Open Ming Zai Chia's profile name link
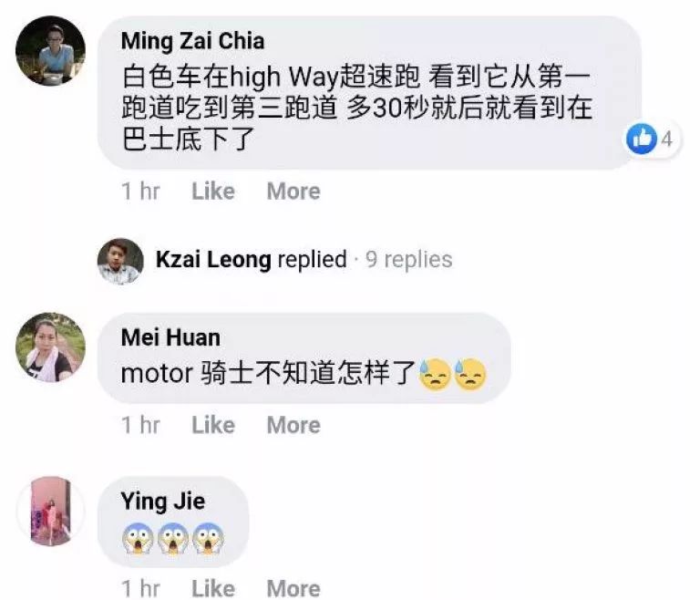This screenshot has width=700, height=600. click(192, 41)
